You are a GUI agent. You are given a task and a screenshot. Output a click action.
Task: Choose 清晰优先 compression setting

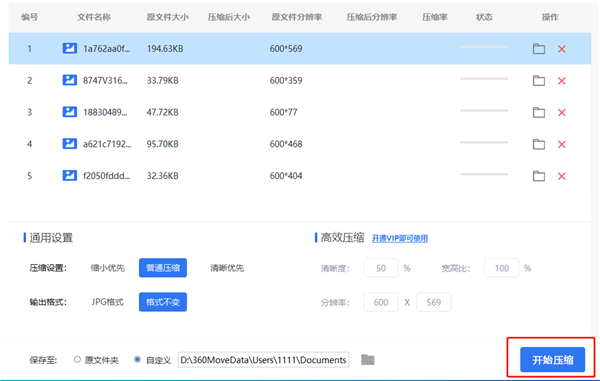coord(227,268)
